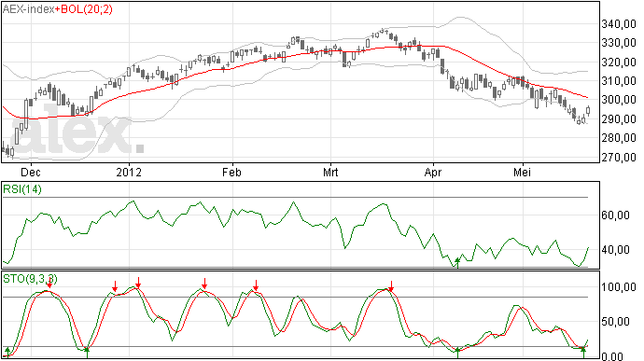644x361 pixels.
Task: Click the Mrt date axis label
Action: 330,172
